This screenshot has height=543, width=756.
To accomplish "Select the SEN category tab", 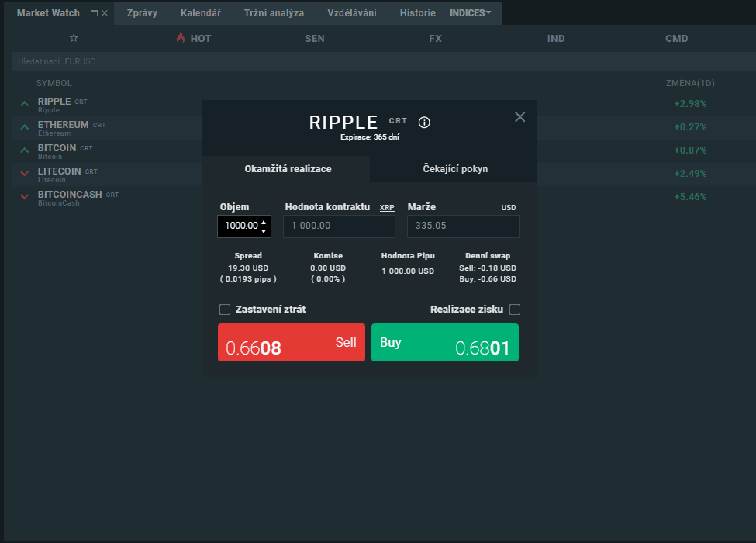I will tap(315, 39).
